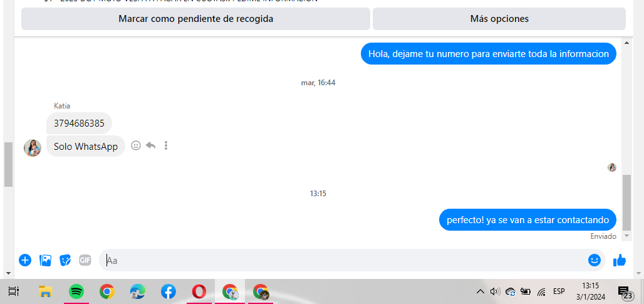
Task: Open the GIF picker
Action: [85, 260]
